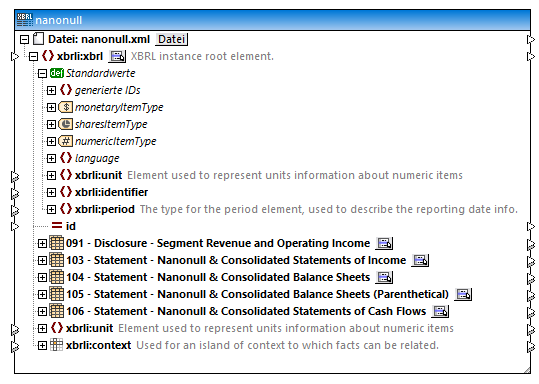Collapse the xbrli:xbrl root element

click(x=33, y=56)
